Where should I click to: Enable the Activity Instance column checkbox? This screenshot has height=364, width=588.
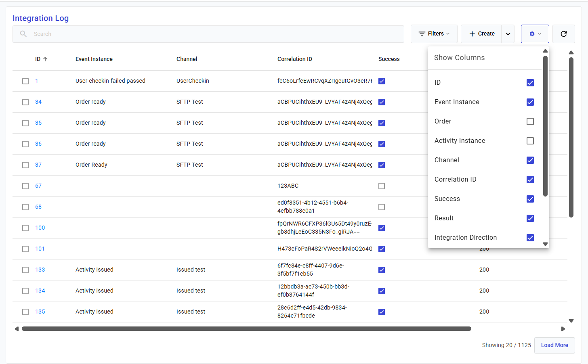coord(530,141)
